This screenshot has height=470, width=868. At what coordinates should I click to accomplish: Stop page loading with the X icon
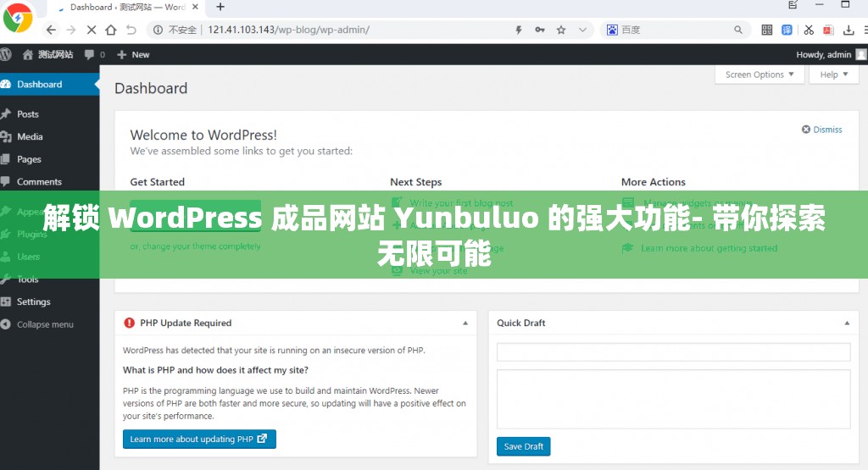(x=92, y=30)
